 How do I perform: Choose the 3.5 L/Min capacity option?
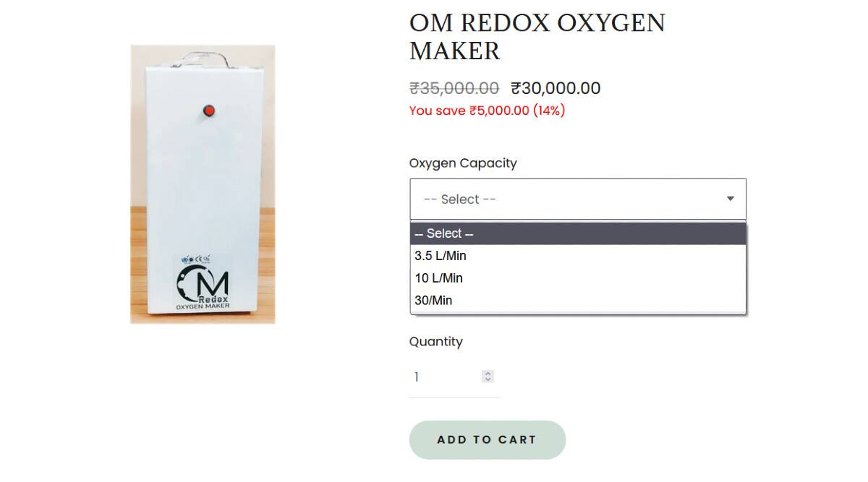(x=441, y=256)
